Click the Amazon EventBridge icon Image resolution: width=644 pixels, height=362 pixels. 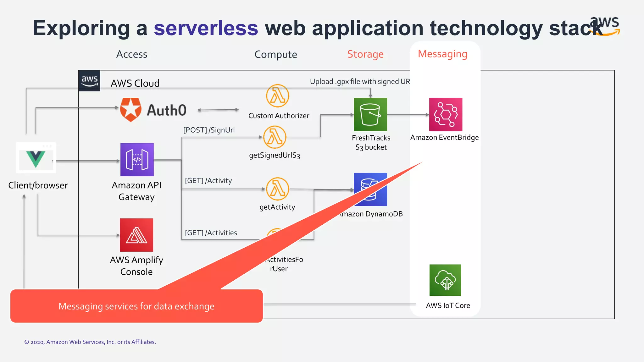446,114
